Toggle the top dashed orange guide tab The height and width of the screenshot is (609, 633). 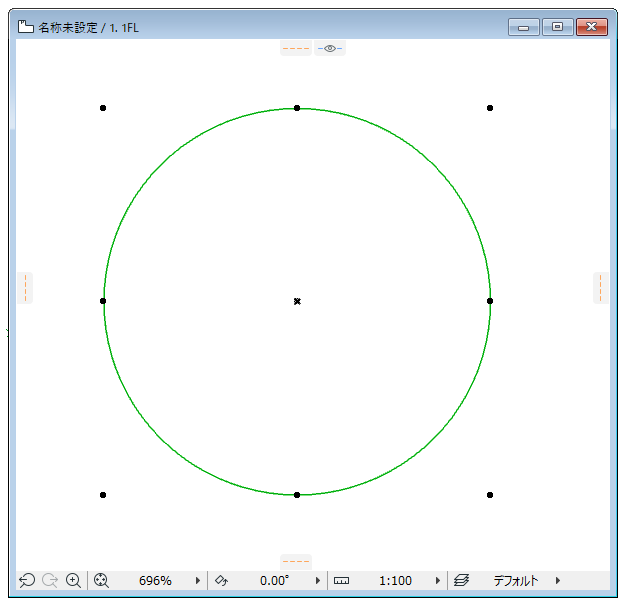(296, 48)
